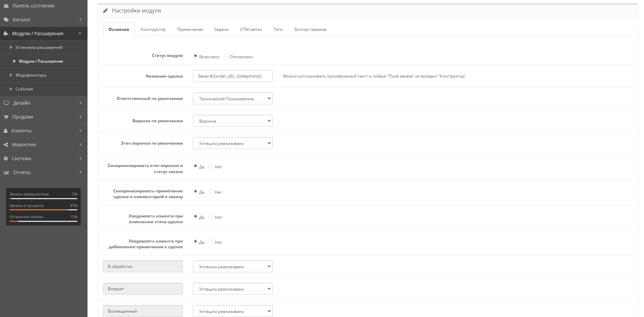
Task: Enable client notification on deal stage change
Action: [195, 216]
